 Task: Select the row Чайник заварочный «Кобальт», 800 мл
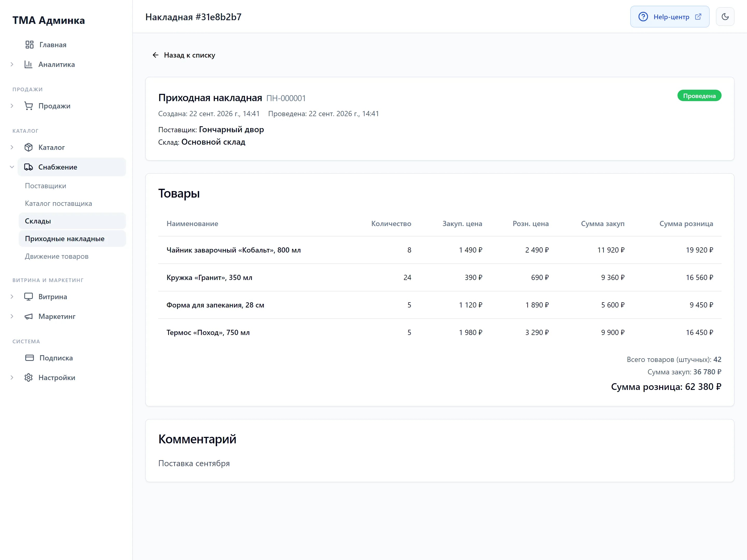coord(440,250)
